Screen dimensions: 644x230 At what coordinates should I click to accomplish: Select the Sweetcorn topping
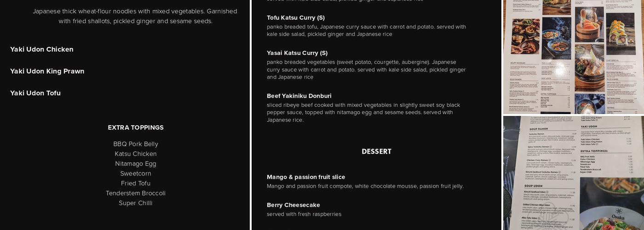tap(136, 173)
